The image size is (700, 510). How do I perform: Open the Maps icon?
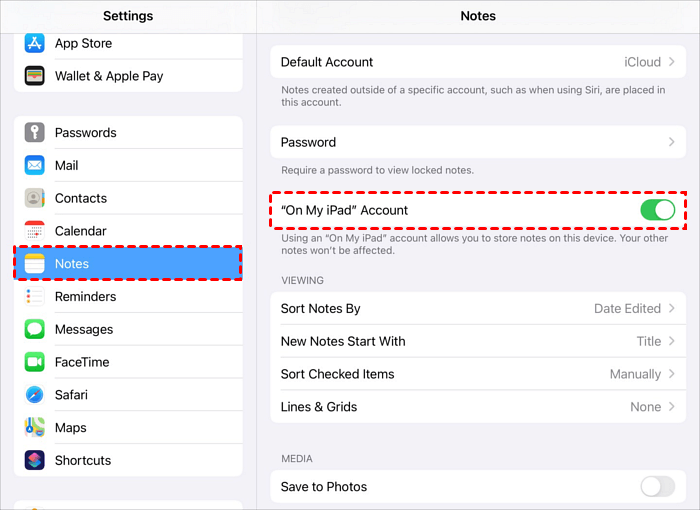35,428
